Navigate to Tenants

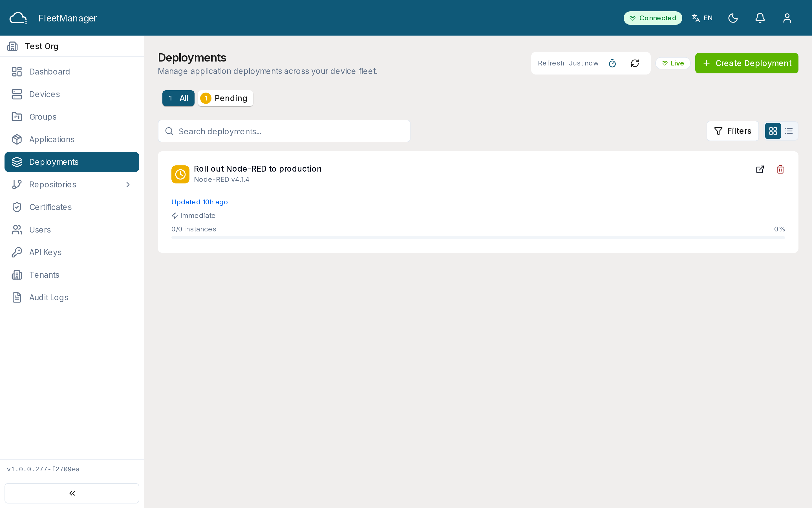(x=72, y=275)
